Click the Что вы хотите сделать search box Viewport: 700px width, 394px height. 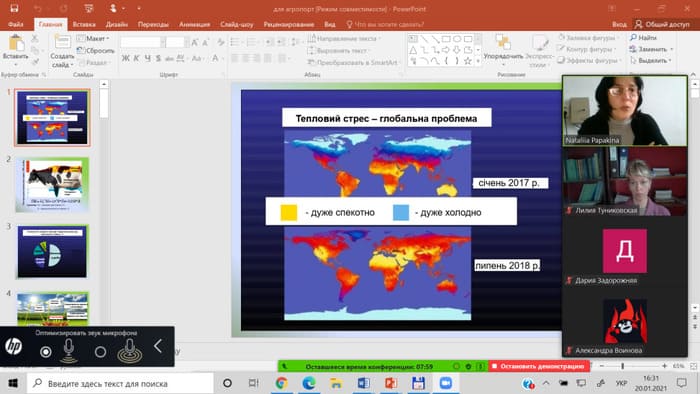(385, 24)
